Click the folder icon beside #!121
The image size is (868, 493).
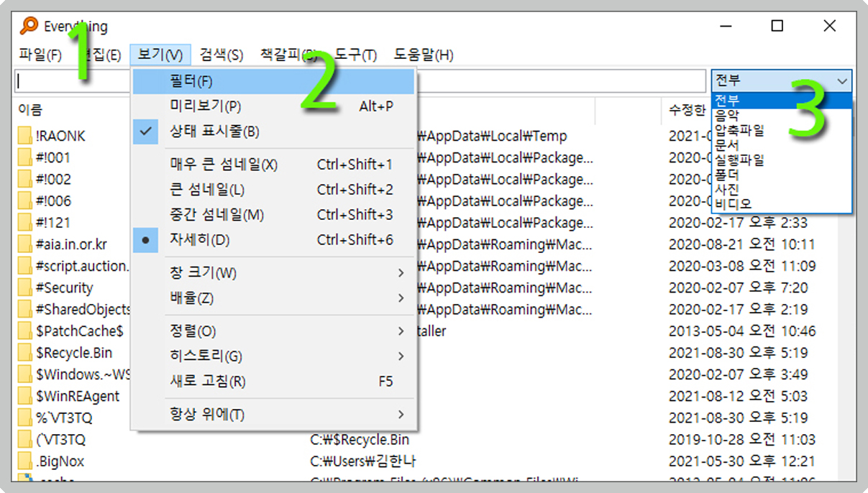pyautogui.click(x=25, y=223)
